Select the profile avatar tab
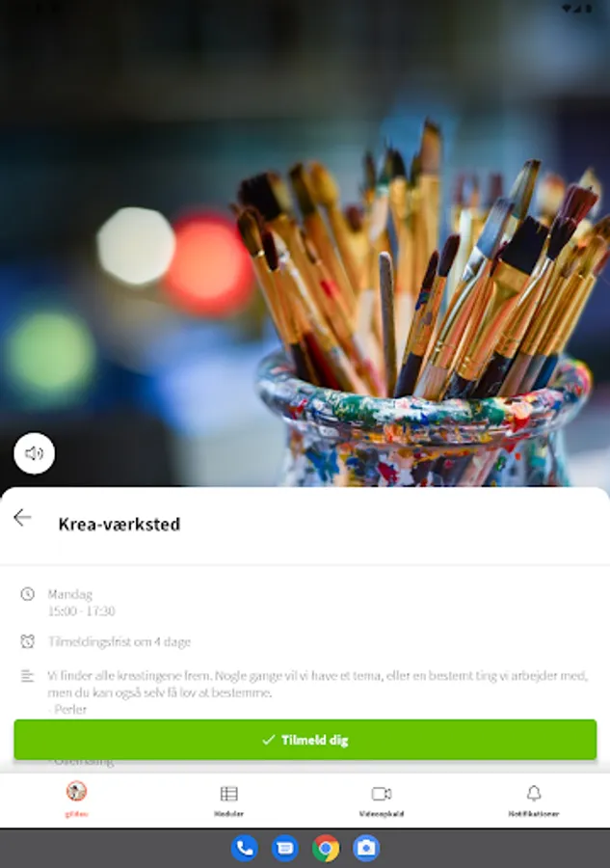The height and width of the screenshot is (868, 610). [76, 799]
